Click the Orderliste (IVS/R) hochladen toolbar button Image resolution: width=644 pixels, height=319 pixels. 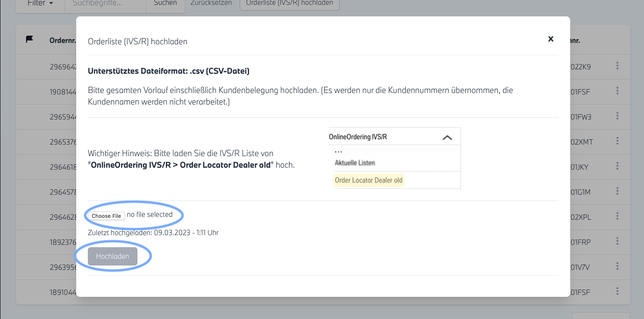click(289, 3)
